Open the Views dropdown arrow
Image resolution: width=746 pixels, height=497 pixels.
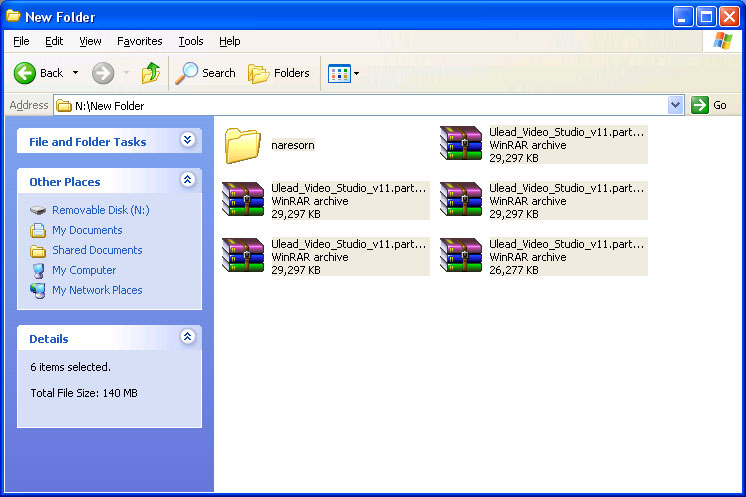pyautogui.click(x=356, y=73)
